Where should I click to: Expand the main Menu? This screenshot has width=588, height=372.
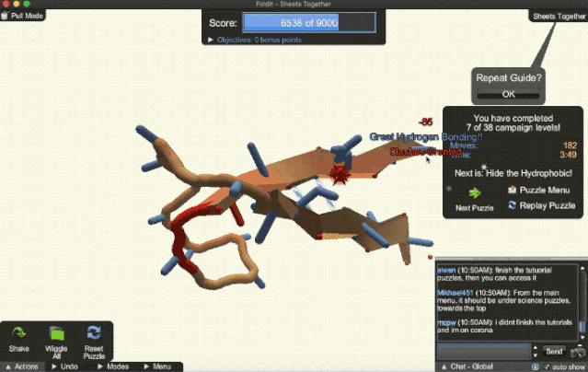(158, 366)
